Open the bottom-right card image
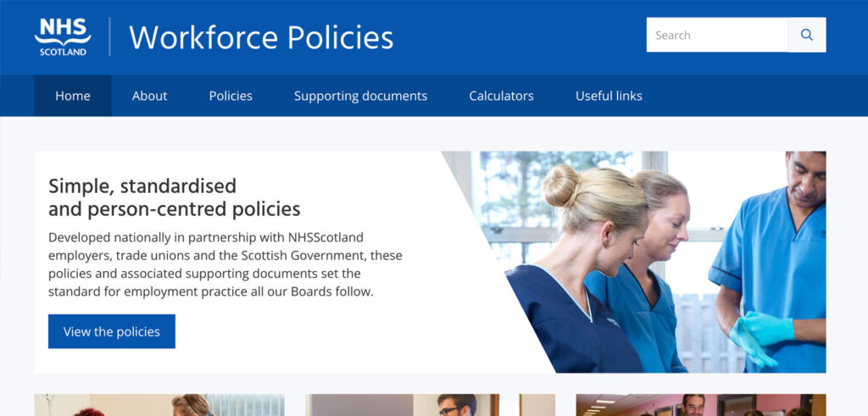Screen dimensions: 868x416 (x=700, y=404)
